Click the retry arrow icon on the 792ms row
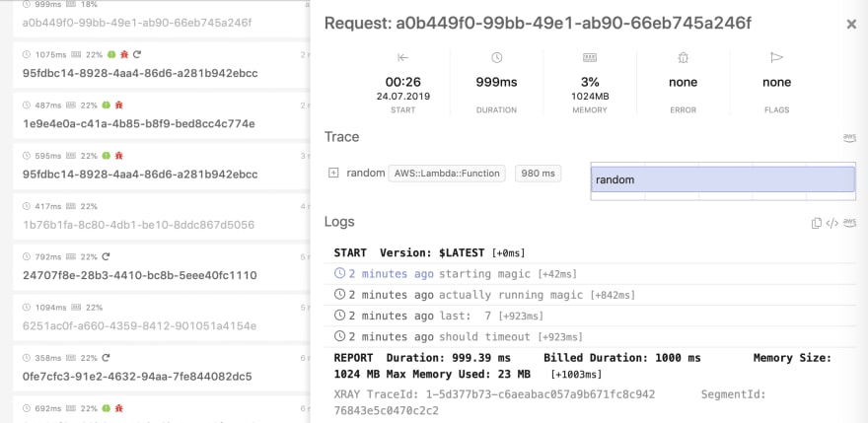Viewport: 868px width, 423px height. click(107, 256)
